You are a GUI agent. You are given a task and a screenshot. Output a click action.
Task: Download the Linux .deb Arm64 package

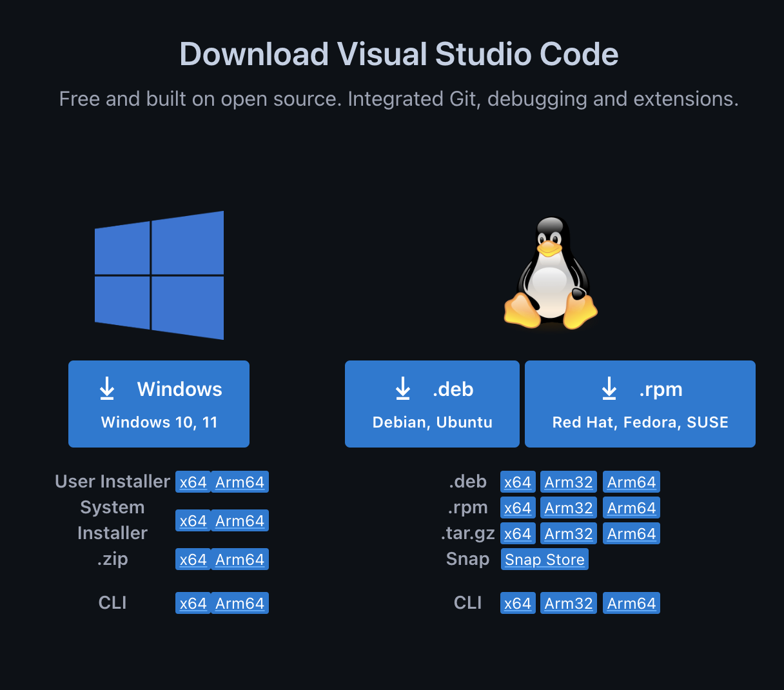631,482
